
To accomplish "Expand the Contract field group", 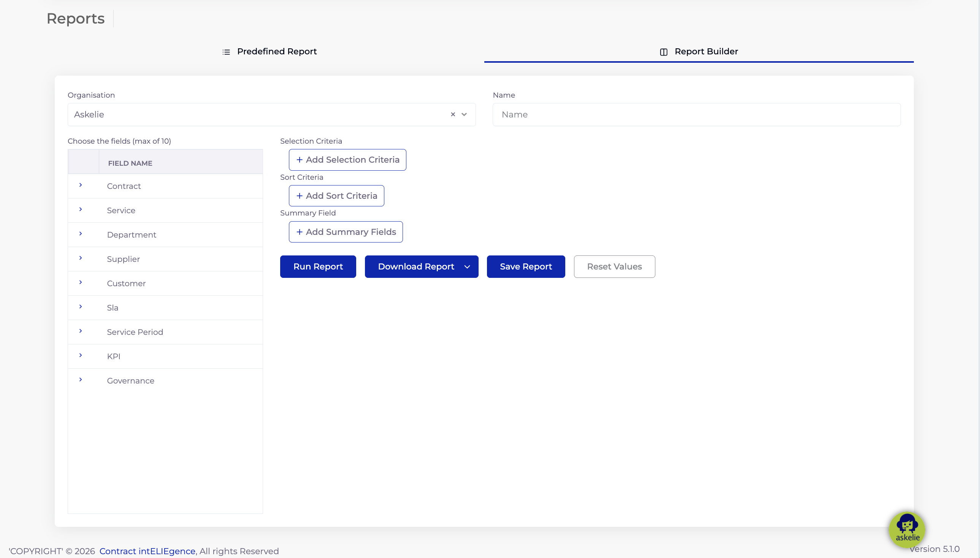I will pos(81,185).
